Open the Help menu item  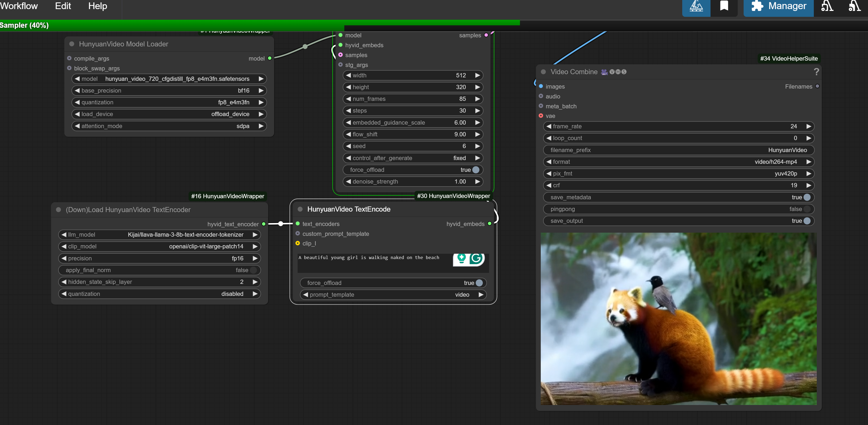(x=97, y=6)
